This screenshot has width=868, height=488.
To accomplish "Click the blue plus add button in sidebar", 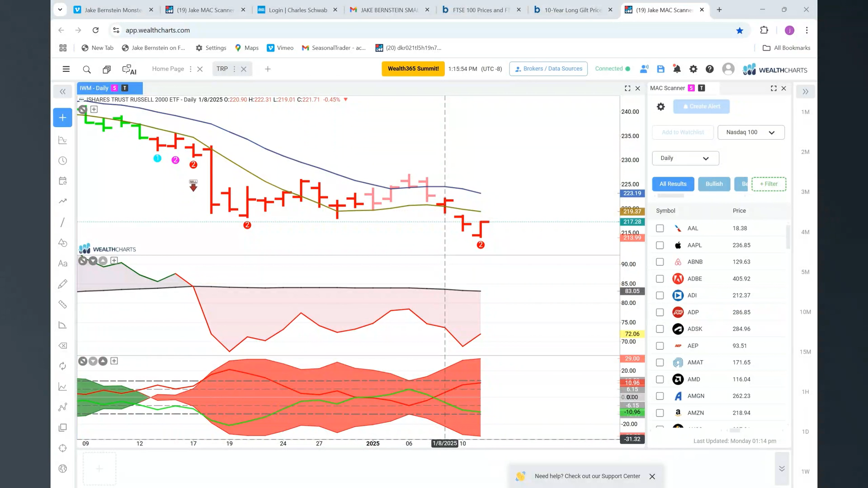I will (62, 117).
